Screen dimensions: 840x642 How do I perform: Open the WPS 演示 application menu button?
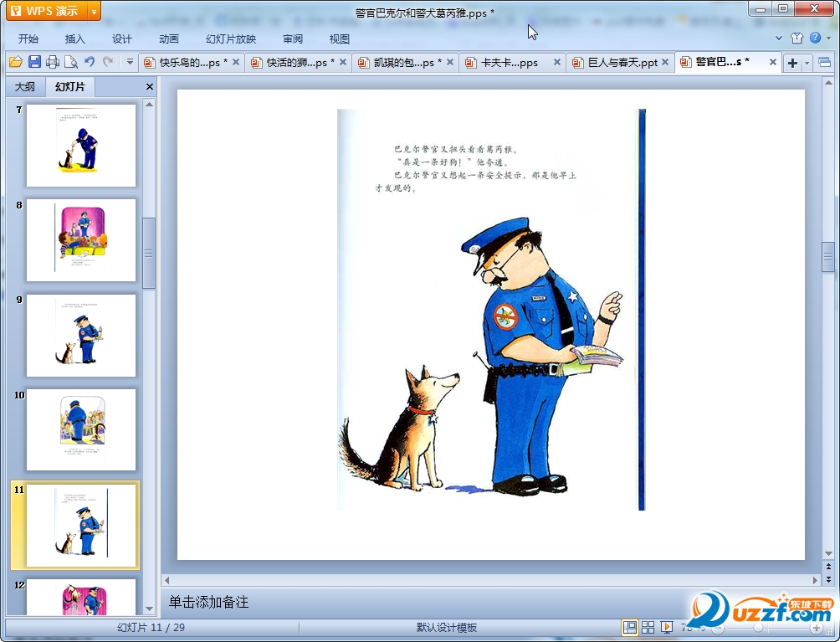click(46, 11)
